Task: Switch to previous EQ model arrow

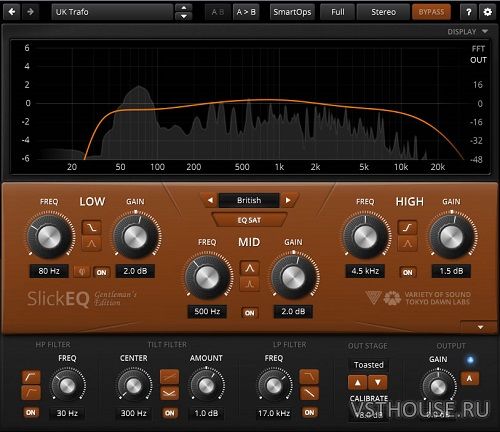Action: 210,200
